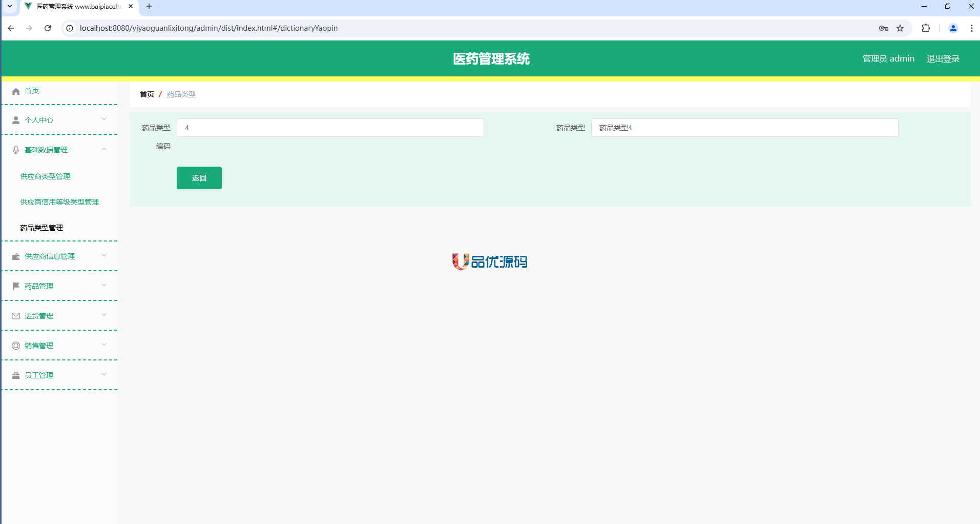
Task: Click the 基础数据管理 menu label
Action: coord(46,150)
